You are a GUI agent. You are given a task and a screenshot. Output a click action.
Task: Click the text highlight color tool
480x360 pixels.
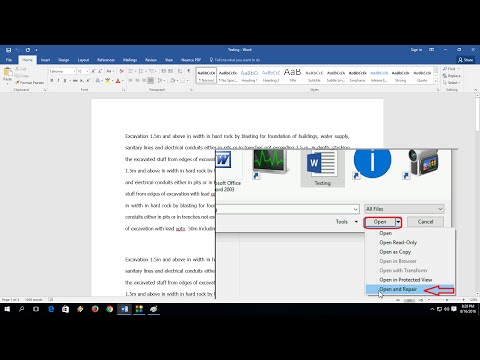click(108, 81)
